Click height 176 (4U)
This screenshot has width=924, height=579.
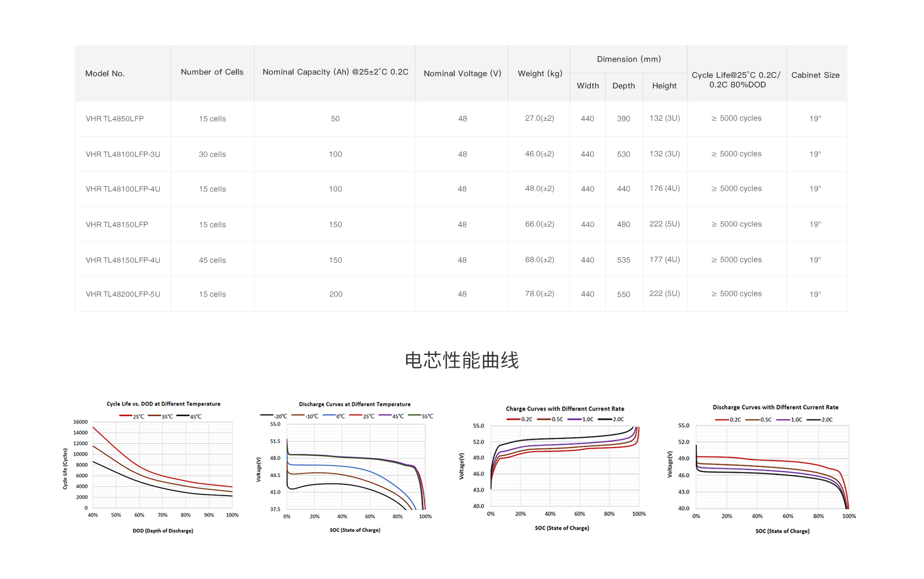(664, 188)
